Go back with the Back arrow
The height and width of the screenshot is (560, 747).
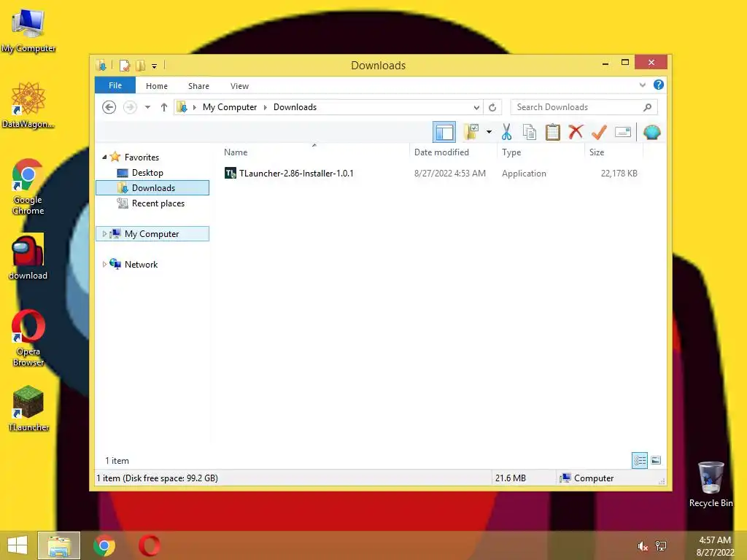(x=109, y=107)
